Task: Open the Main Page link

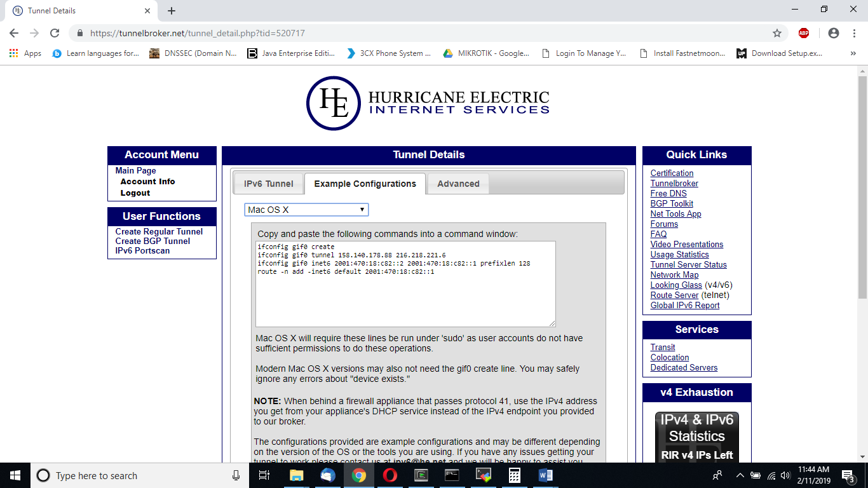Action: (x=135, y=170)
